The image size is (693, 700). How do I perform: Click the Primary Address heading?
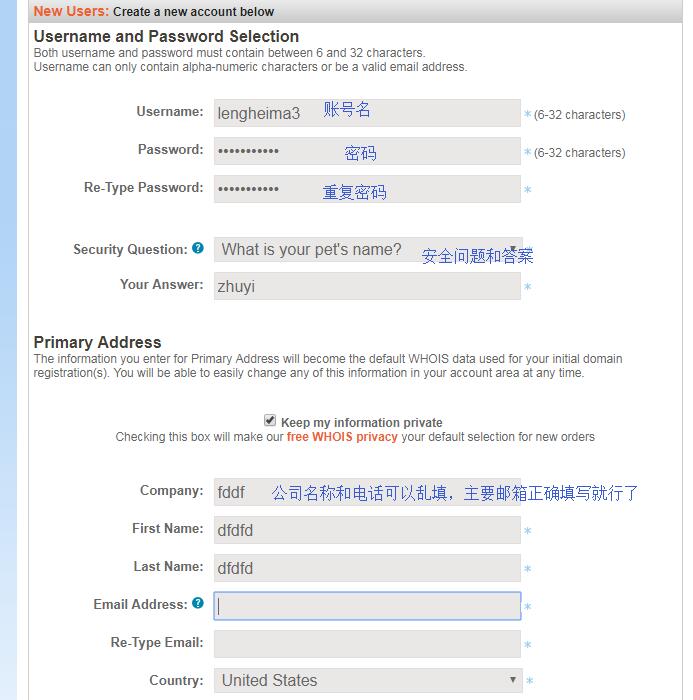[x=97, y=342]
